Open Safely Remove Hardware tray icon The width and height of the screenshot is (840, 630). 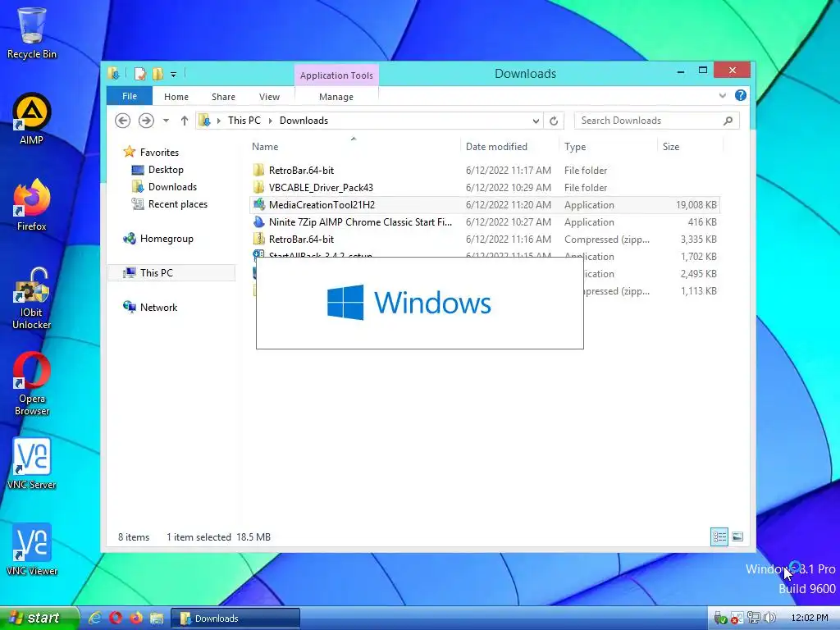pos(720,619)
